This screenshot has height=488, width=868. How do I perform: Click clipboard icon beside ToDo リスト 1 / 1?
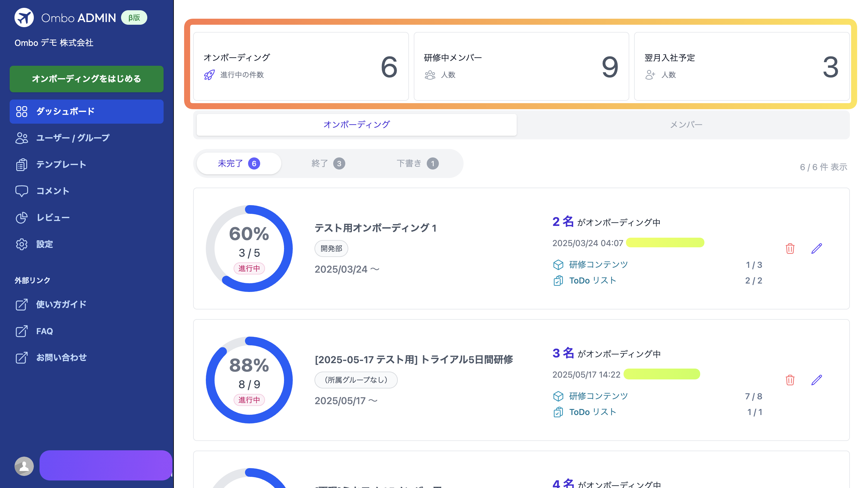click(x=558, y=412)
